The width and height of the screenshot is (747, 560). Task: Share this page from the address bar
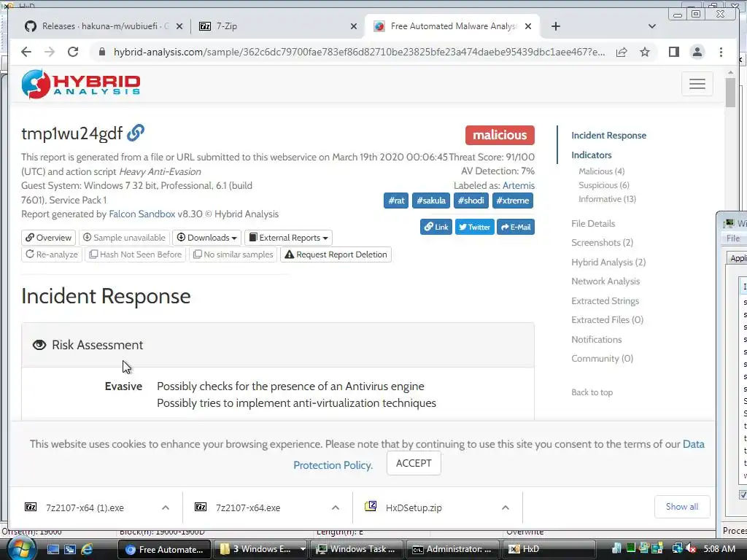(622, 52)
